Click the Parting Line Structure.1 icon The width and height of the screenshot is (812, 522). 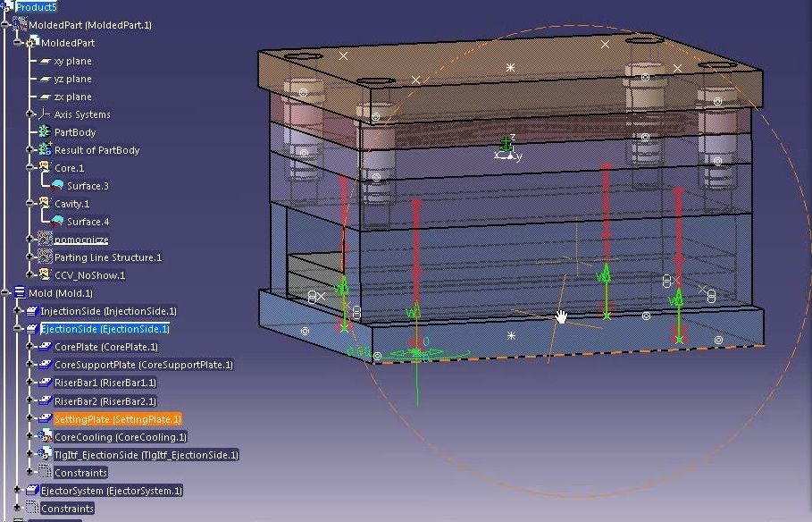pyautogui.click(x=45, y=257)
